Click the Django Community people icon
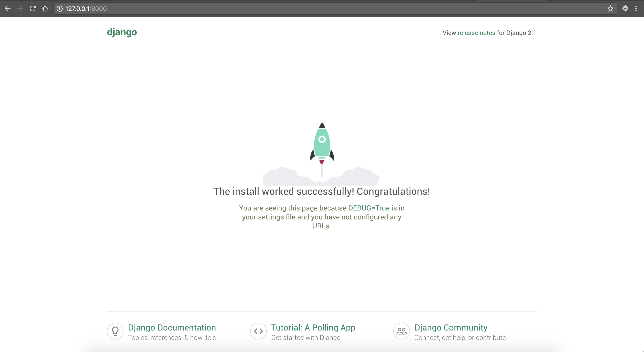 click(401, 331)
